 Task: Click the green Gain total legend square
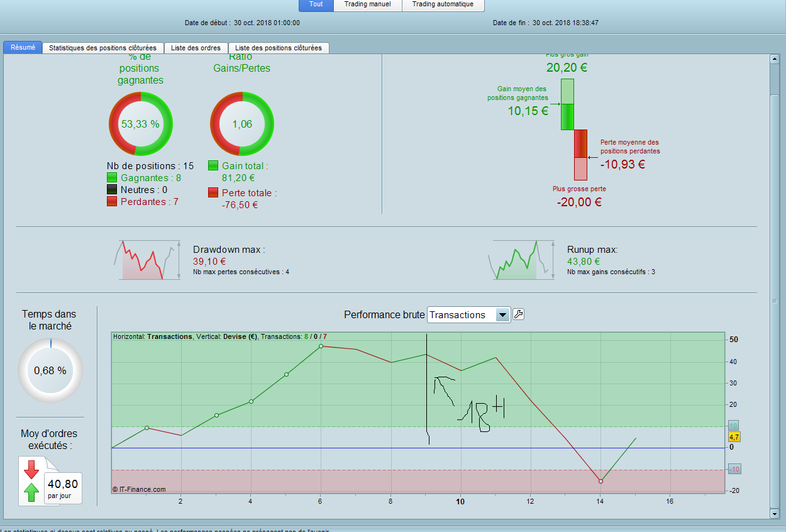(x=213, y=166)
